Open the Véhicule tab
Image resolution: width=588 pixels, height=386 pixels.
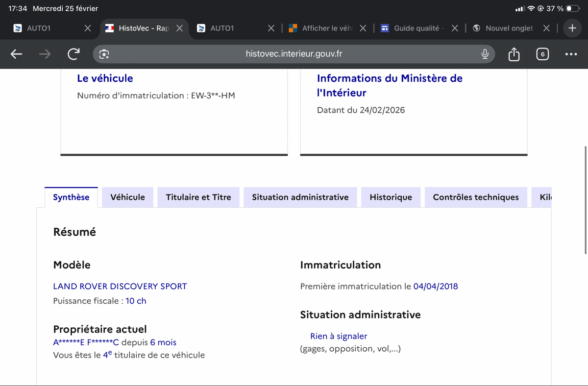[127, 197]
